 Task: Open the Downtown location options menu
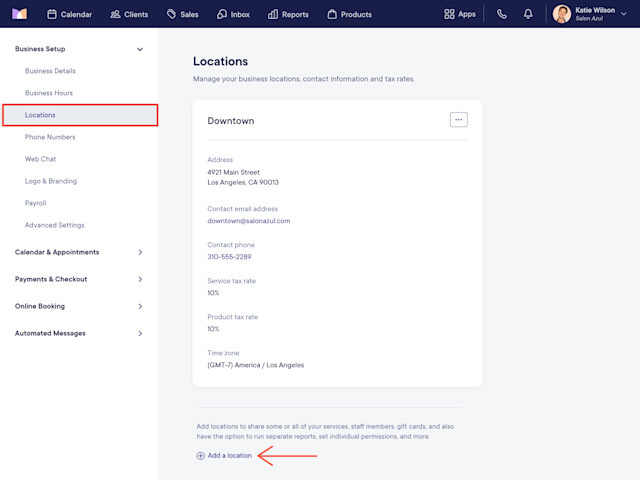458,120
